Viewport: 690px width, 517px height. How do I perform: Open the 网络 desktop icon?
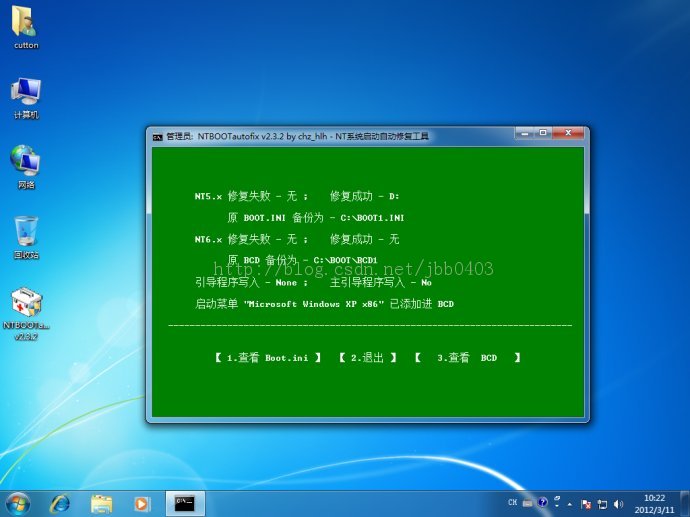click(x=26, y=167)
